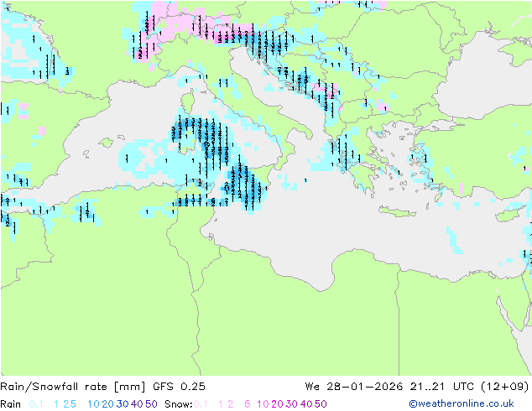This screenshot has width=532, height=411.
Task: Click the 'Snow:' legend label
Action: tap(179, 404)
